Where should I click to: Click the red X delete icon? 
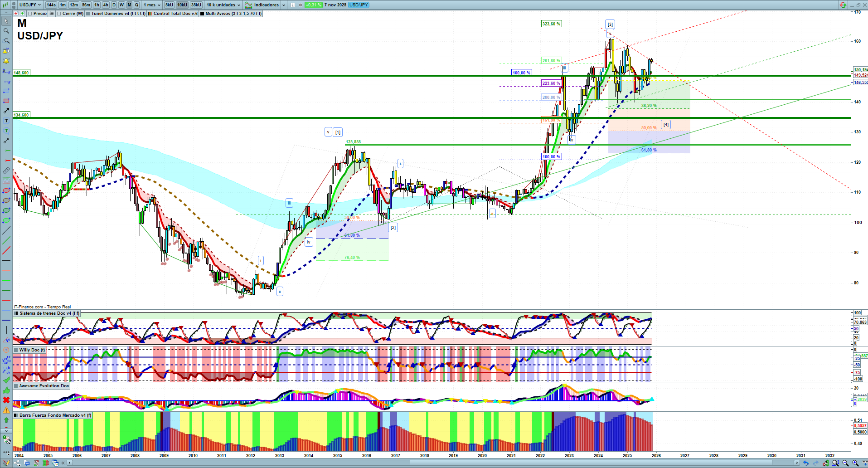click(6, 400)
